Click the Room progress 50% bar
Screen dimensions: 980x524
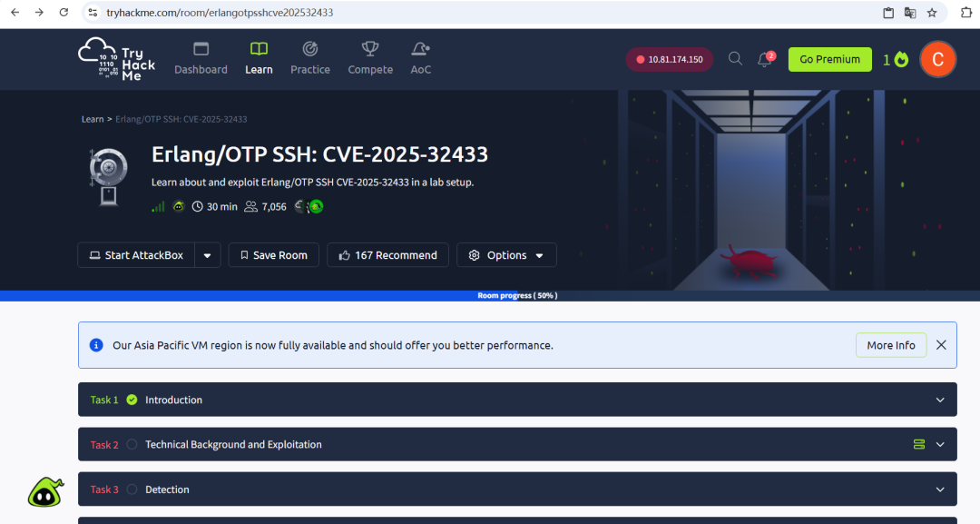click(x=490, y=296)
